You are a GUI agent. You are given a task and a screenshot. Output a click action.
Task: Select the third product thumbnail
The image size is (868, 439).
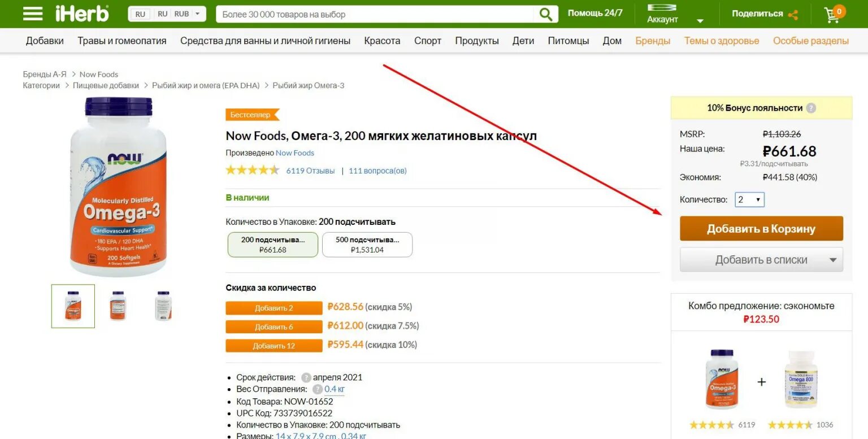click(x=163, y=306)
